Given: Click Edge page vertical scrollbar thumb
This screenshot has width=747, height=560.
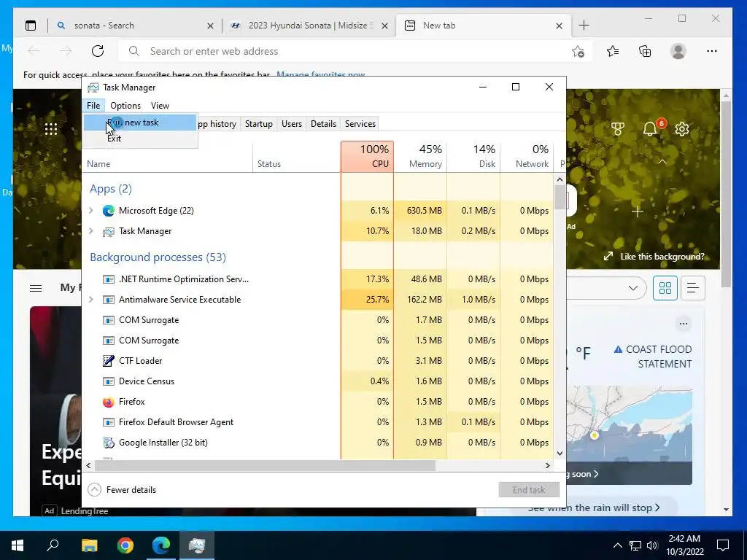Looking at the screenshot, I should (x=726, y=194).
